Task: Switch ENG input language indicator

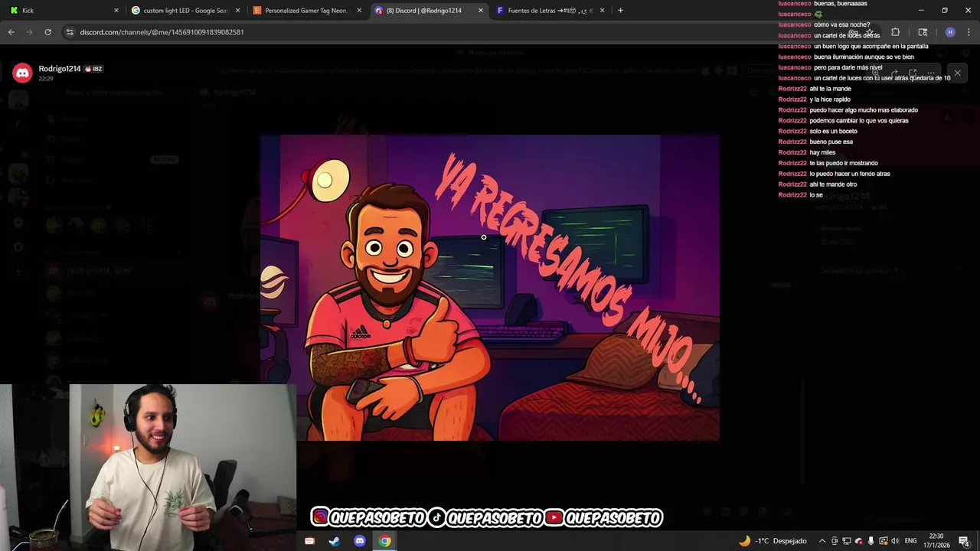Action: click(x=910, y=541)
